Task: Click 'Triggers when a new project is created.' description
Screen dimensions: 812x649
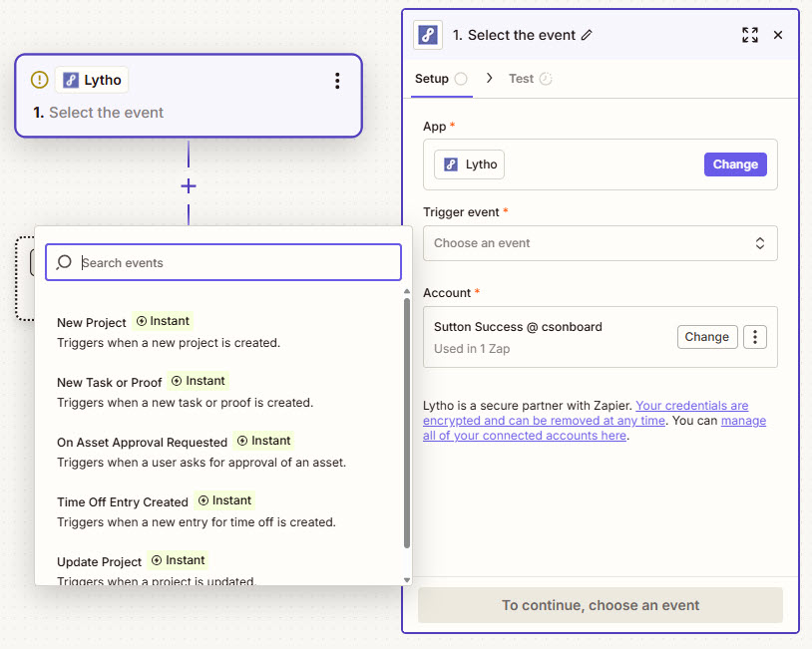Action: pyautogui.click(x=169, y=343)
